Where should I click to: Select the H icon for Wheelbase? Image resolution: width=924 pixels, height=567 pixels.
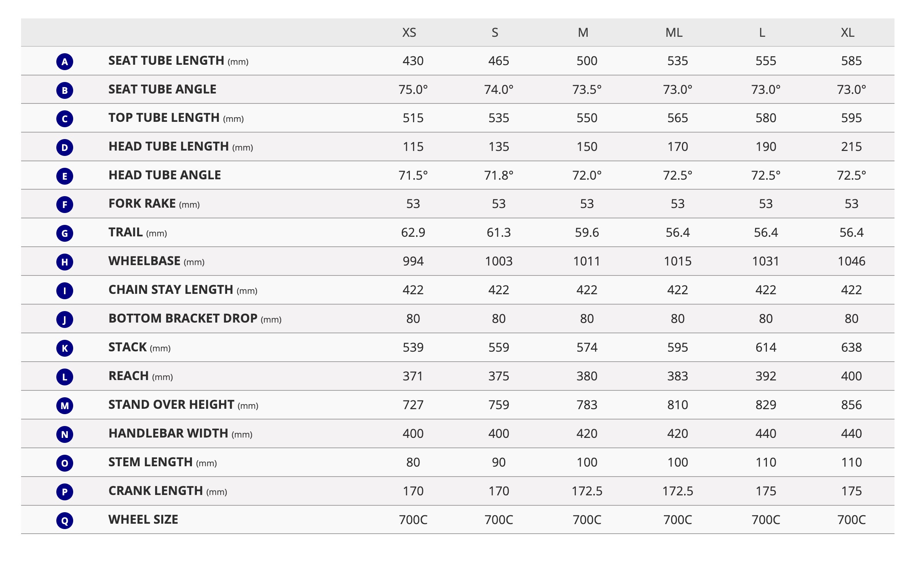click(65, 262)
